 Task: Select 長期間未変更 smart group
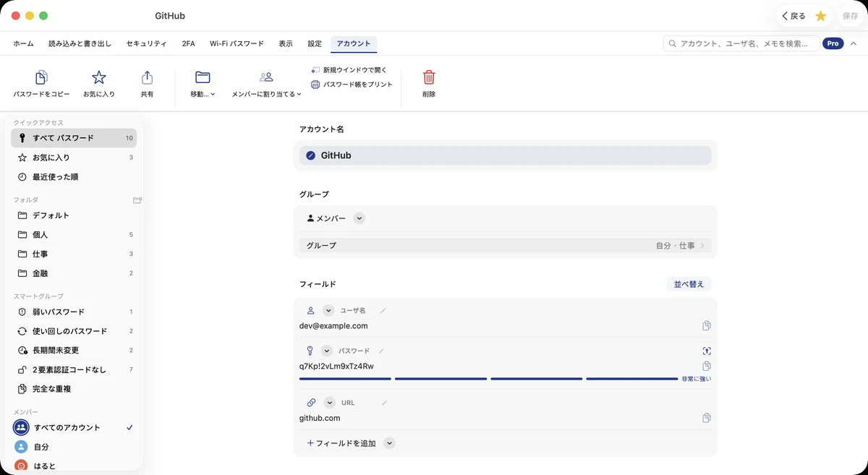click(74, 351)
